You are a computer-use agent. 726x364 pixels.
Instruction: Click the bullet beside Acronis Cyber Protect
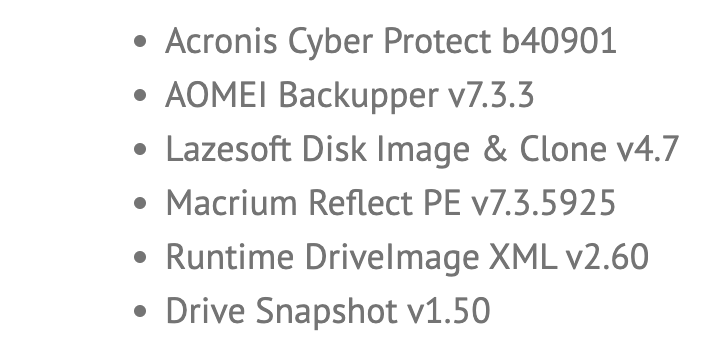point(140,42)
